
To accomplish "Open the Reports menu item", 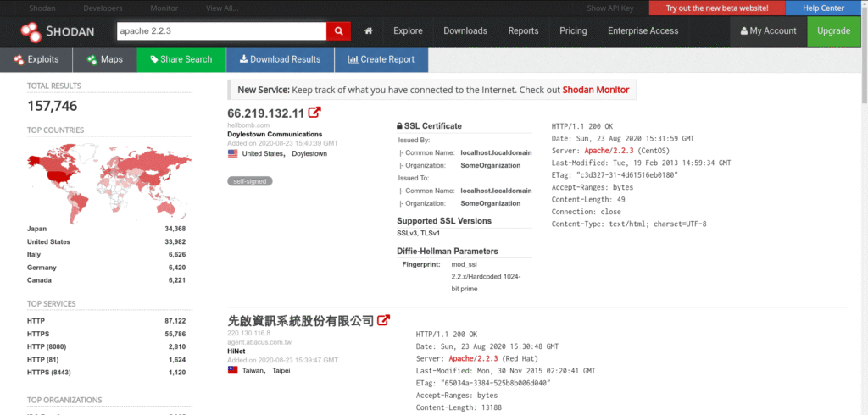I will 524,31.
